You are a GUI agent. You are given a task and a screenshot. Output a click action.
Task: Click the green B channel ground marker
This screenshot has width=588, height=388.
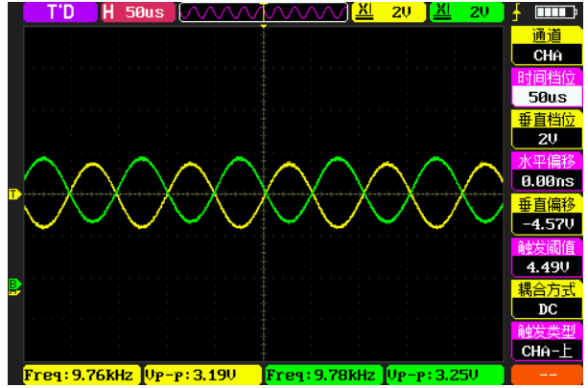pyautogui.click(x=14, y=285)
